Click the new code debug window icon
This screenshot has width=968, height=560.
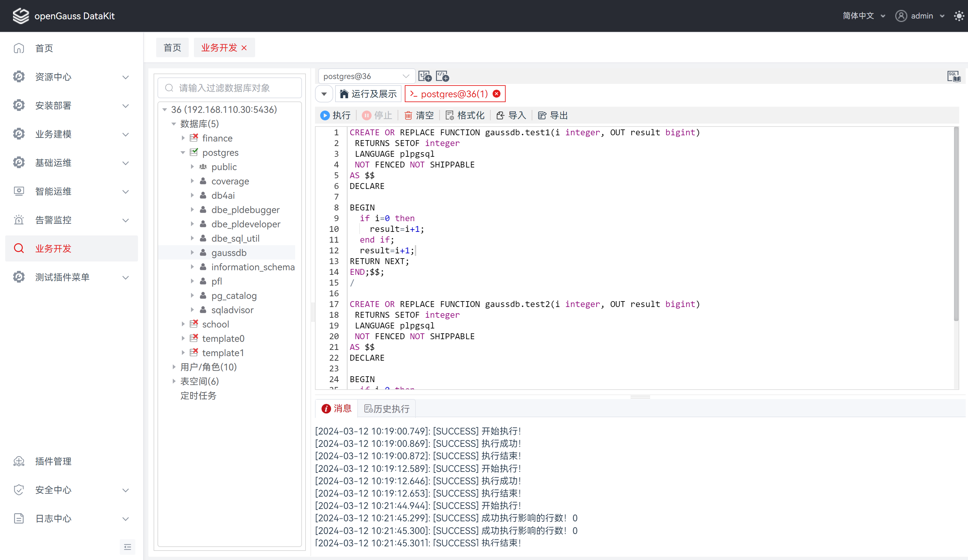pyautogui.click(x=443, y=76)
